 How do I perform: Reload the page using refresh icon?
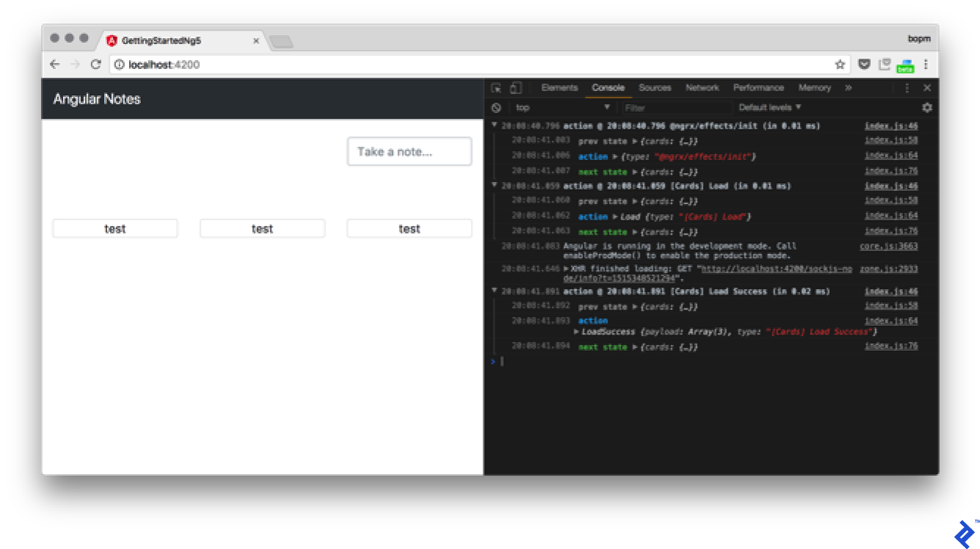pos(95,65)
